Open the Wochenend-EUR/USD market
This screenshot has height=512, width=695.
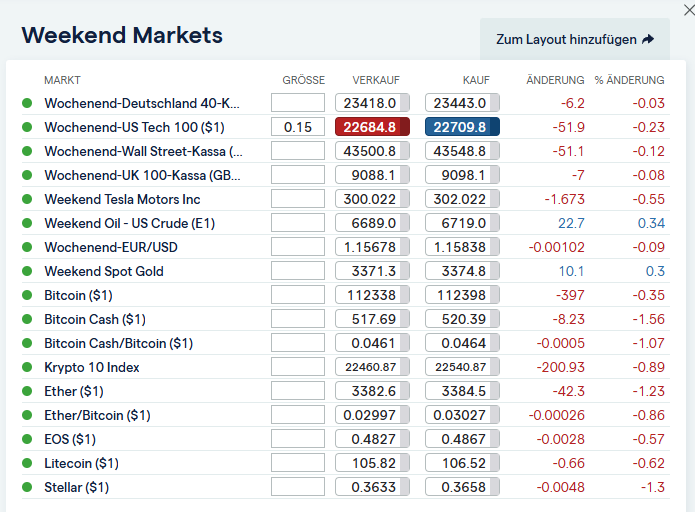111,247
